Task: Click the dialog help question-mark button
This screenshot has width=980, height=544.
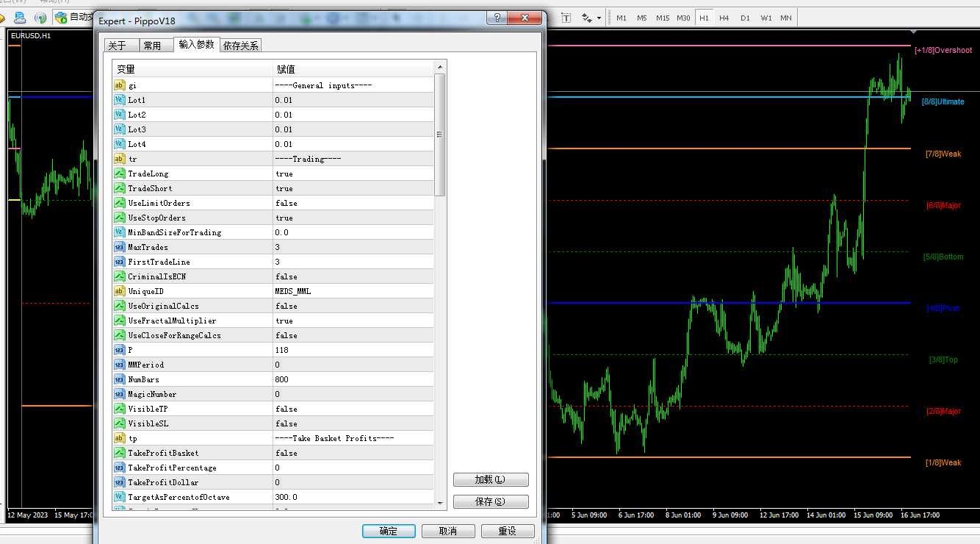Action: click(x=496, y=19)
